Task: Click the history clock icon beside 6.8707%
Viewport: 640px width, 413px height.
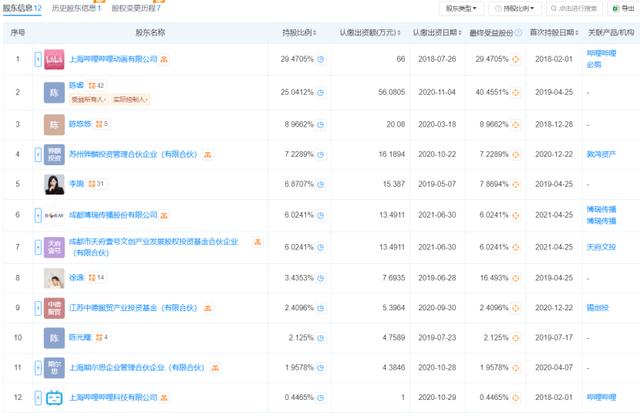Action: pos(321,184)
